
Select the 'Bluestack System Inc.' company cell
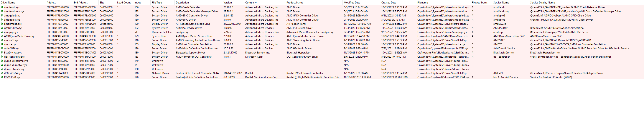[257, 53]
